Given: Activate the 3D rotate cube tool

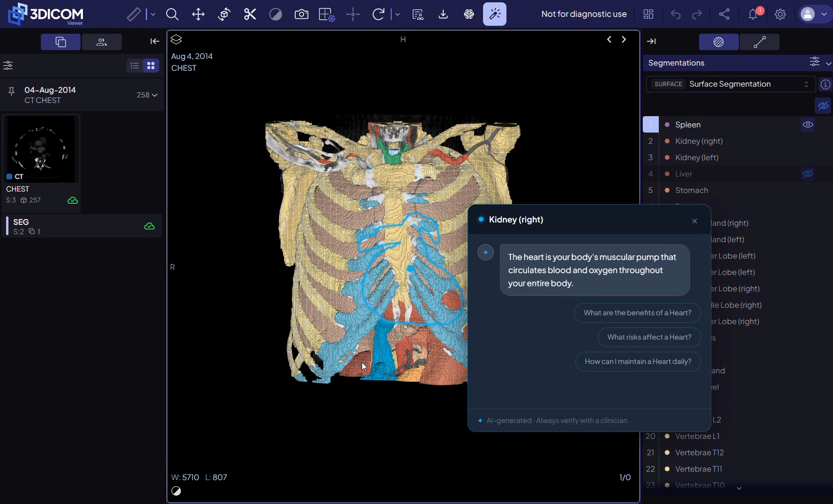Looking at the screenshot, I should (x=224, y=15).
